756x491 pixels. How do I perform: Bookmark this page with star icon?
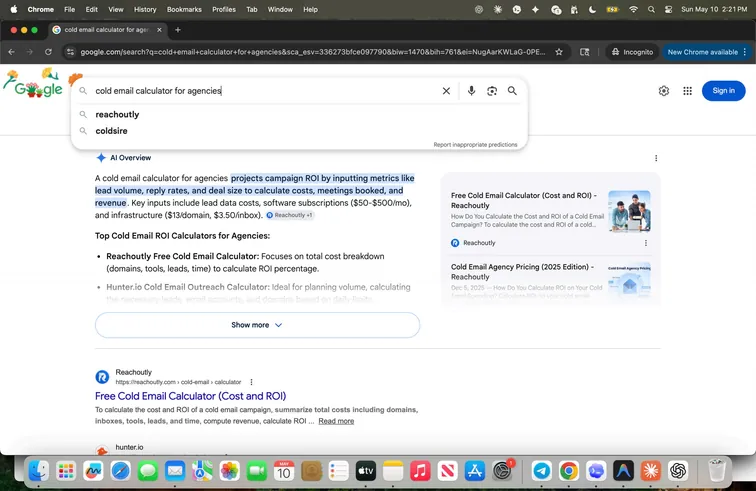(559, 52)
